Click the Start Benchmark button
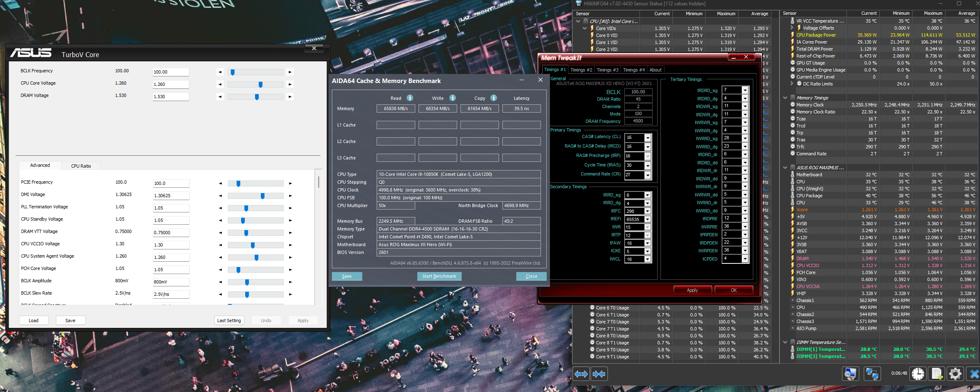980x392 pixels. pyautogui.click(x=439, y=276)
